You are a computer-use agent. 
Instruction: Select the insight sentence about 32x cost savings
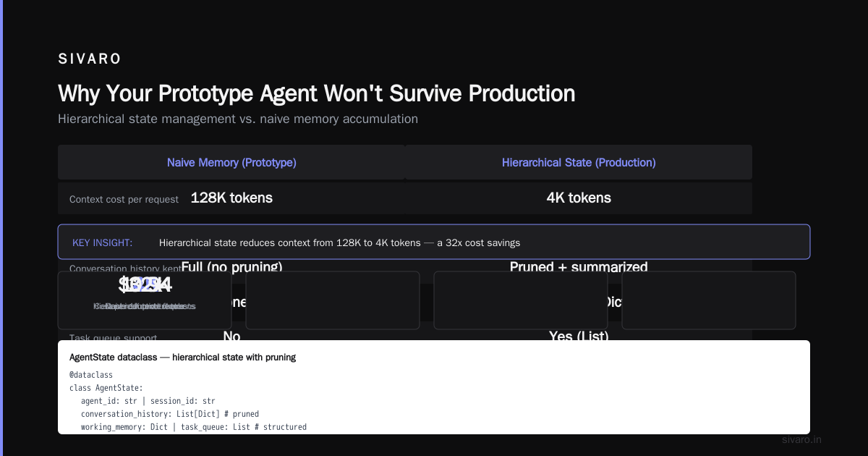tap(339, 242)
